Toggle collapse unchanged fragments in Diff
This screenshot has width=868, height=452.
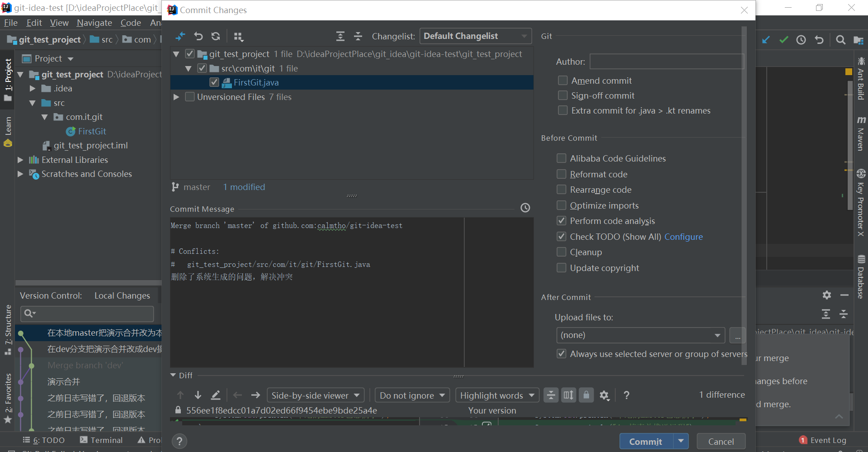551,395
